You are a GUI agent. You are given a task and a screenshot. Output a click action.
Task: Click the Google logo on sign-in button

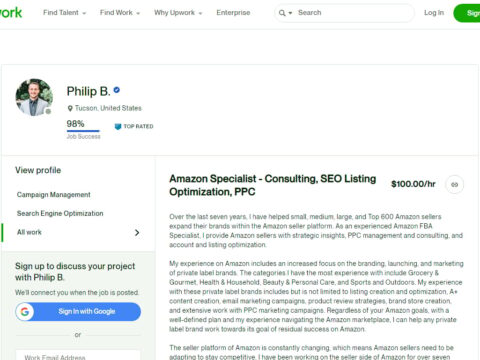(x=25, y=312)
